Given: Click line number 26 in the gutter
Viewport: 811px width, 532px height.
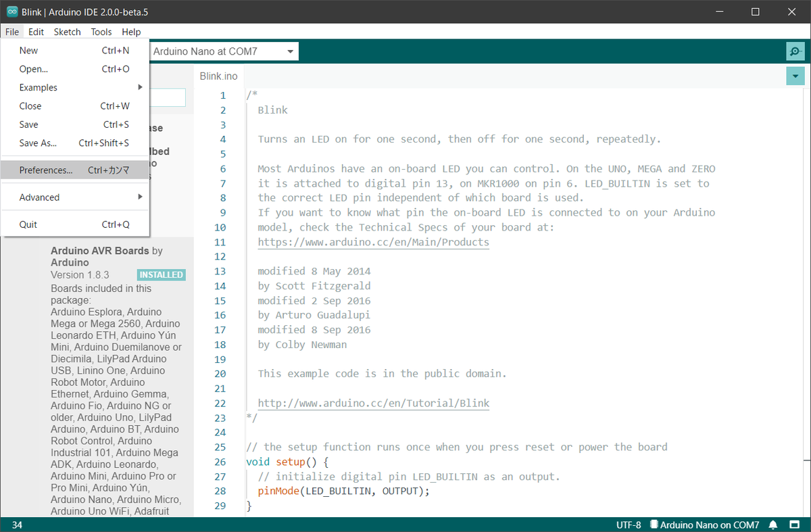Looking at the screenshot, I should 220,462.
